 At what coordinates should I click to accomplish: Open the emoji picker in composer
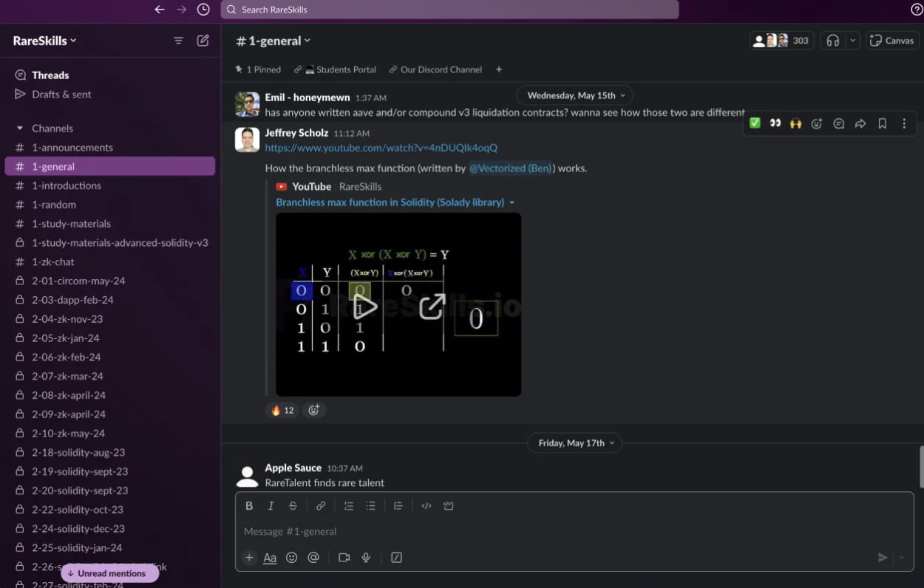(292, 558)
